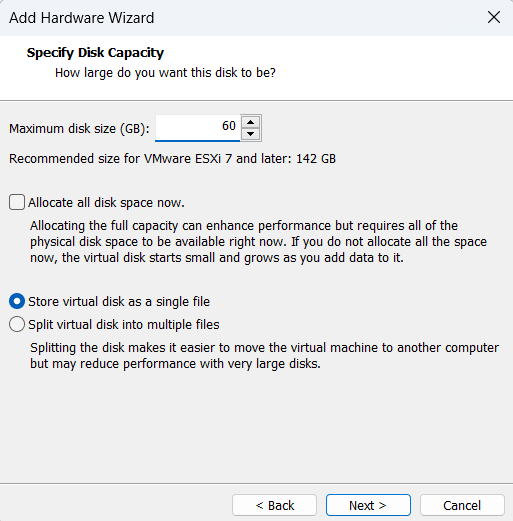
Task: Decrease disk size with the down spinner arrow
Action: pos(251,134)
